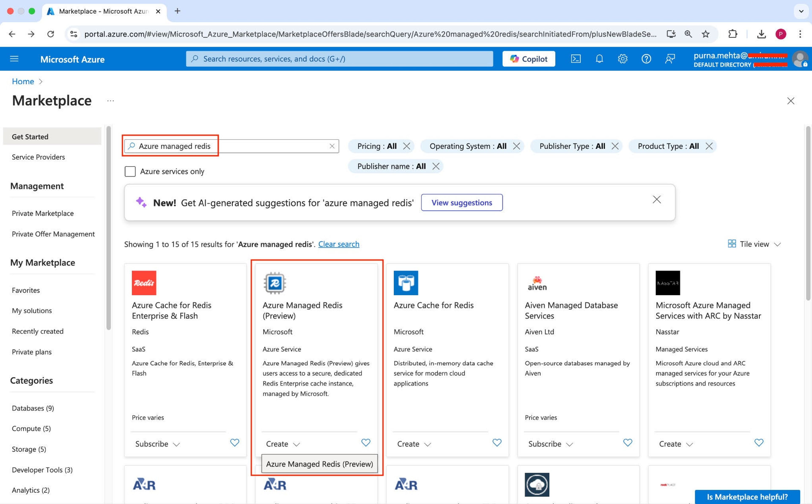Open Private Marketplace in sidebar

[x=43, y=213]
